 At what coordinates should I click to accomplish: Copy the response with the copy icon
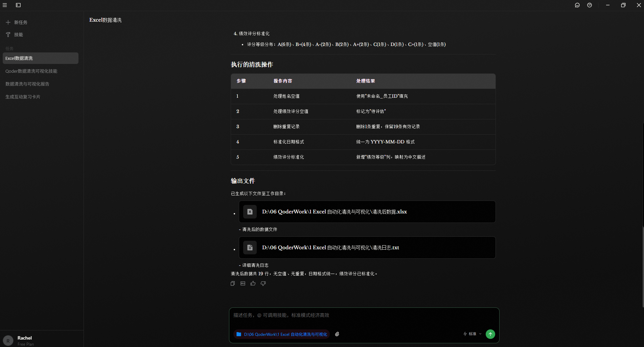(x=233, y=283)
